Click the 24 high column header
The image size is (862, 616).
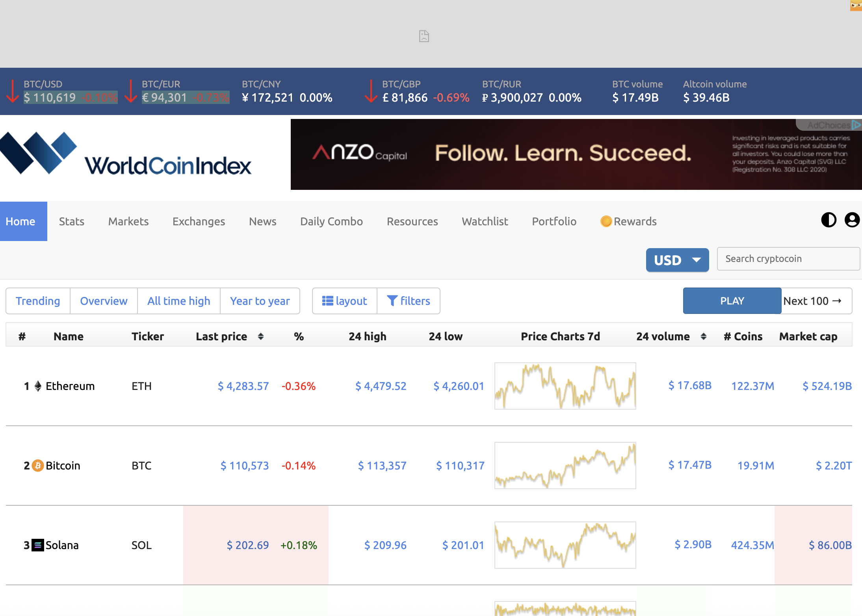coord(368,336)
